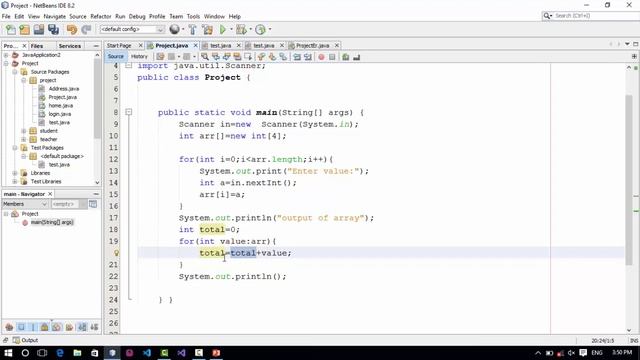The image size is (640, 360).
Task: Switch to Start Page tab
Action: [x=119, y=45]
